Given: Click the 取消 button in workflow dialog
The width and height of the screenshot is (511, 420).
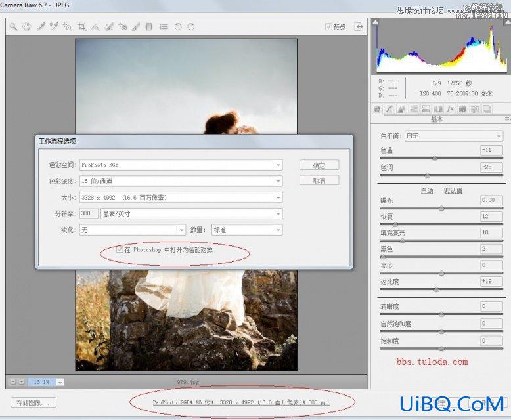Looking at the screenshot, I should click(319, 180).
